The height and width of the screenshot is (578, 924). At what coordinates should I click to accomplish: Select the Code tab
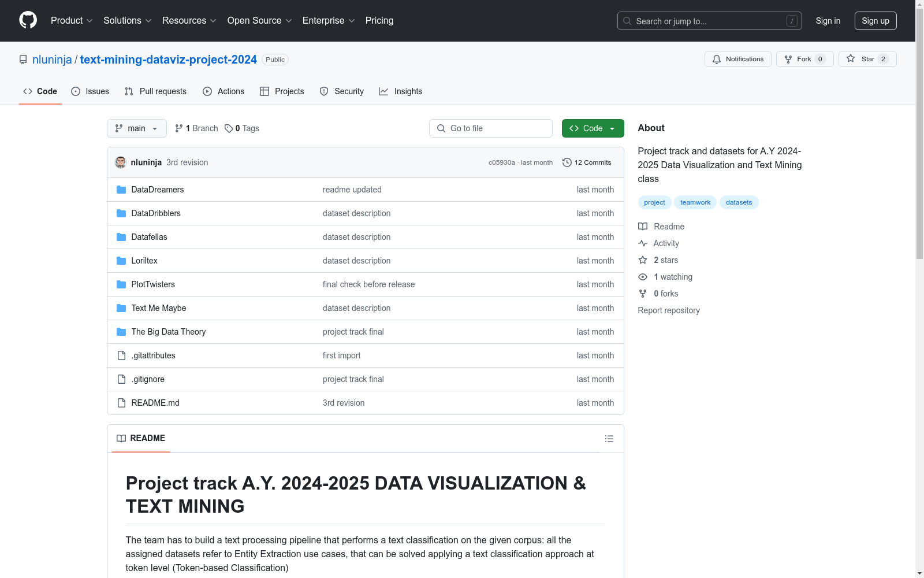tap(40, 91)
